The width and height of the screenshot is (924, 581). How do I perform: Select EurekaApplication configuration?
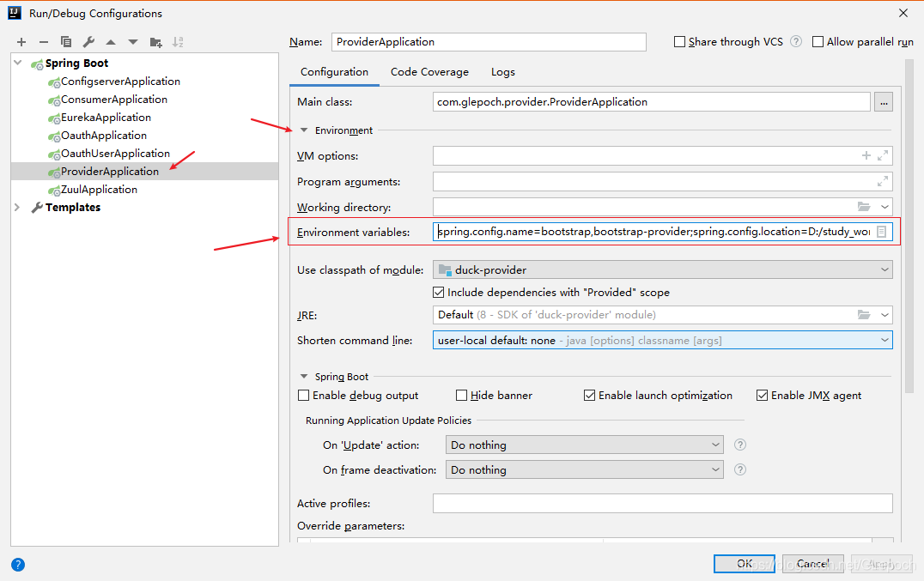coord(106,117)
